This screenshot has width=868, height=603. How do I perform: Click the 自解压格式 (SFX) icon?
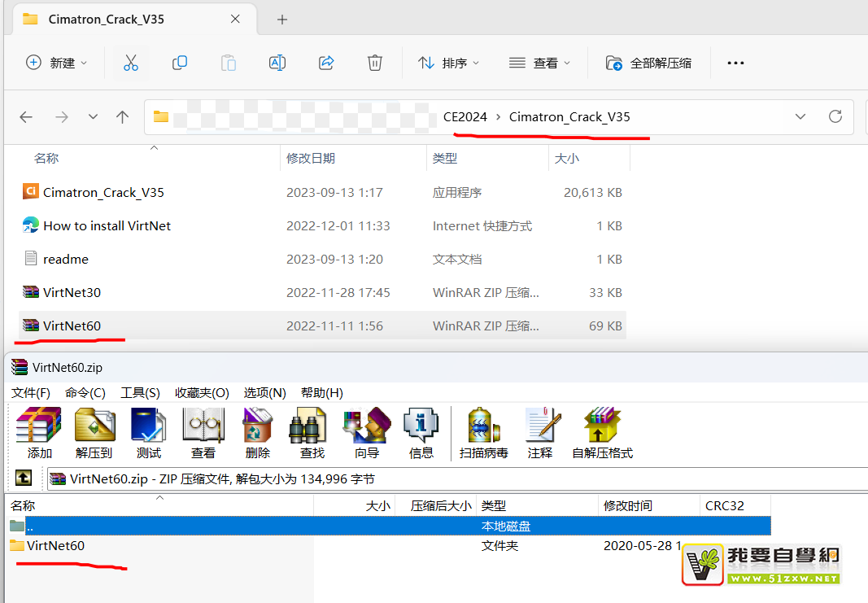(x=602, y=433)
